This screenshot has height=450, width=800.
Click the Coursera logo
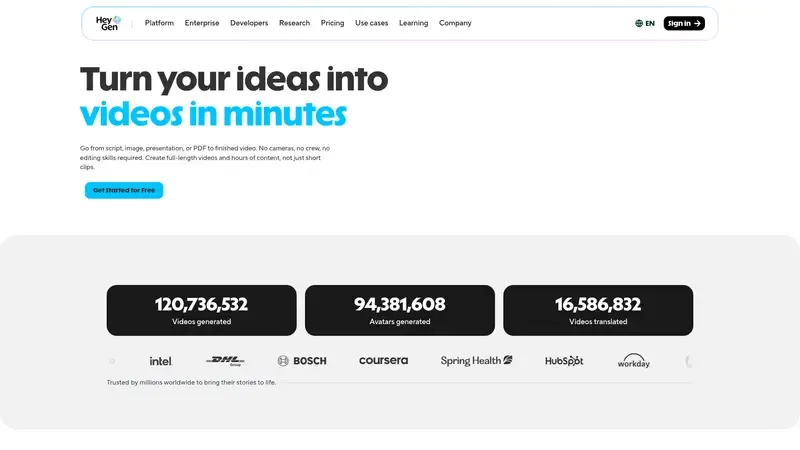[383, 361]
